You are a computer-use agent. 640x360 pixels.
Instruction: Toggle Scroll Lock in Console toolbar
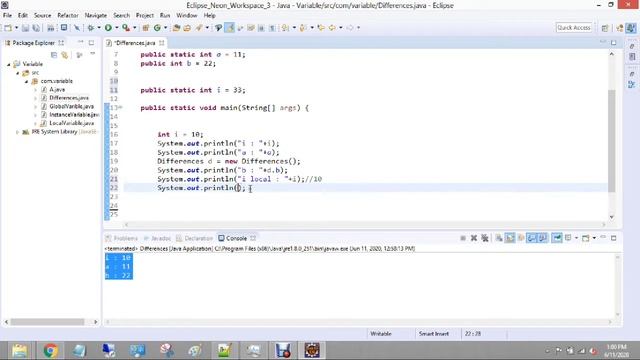coord(510,238)
